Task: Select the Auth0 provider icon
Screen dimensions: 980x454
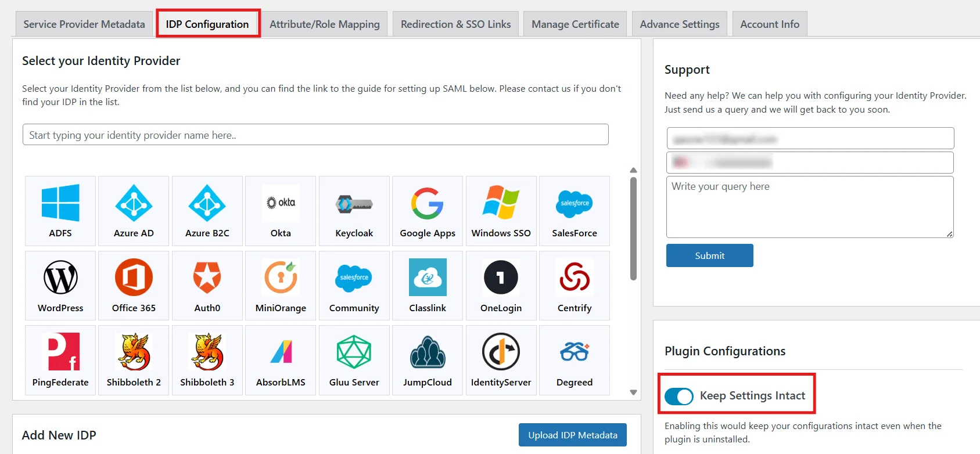Action: tap(207, 285)
